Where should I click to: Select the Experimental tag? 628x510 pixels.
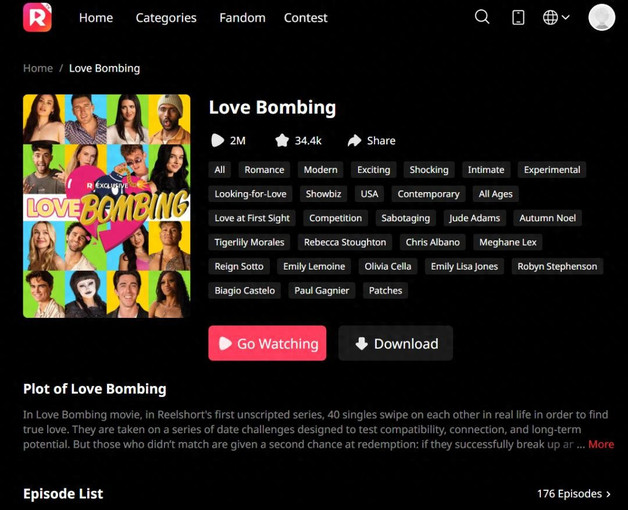click(552, 170)
